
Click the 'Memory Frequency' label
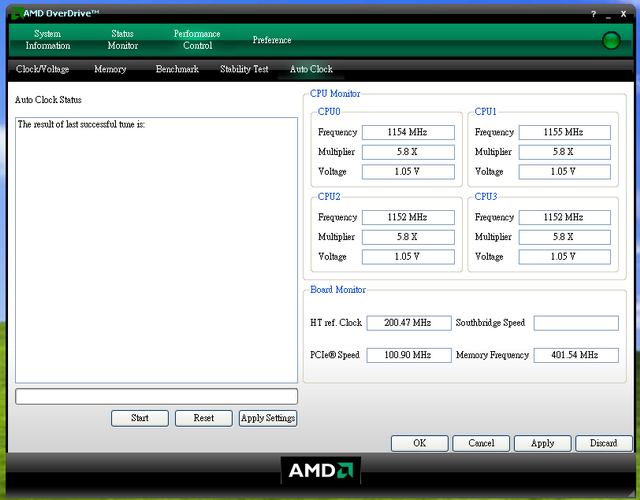click(492, 355)
